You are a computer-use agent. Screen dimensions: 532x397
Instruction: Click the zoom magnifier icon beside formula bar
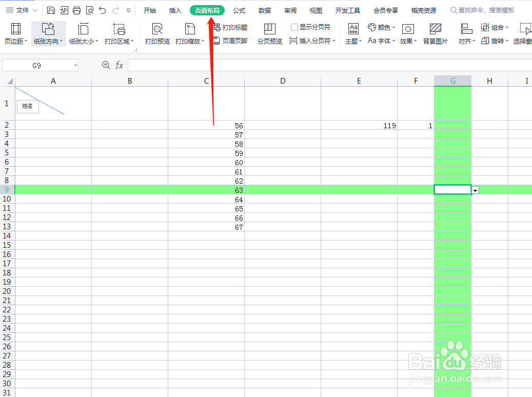106,65
